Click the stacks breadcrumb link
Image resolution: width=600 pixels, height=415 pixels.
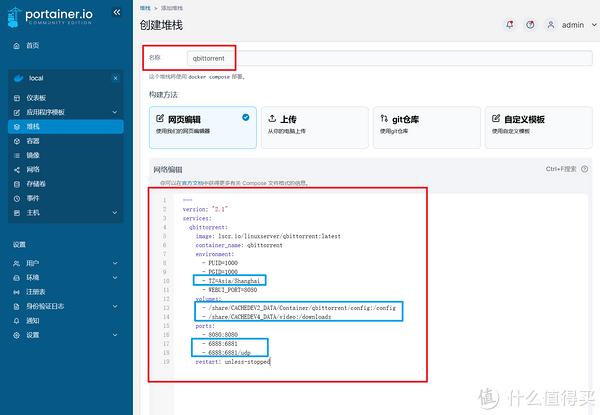coord(145,8)
